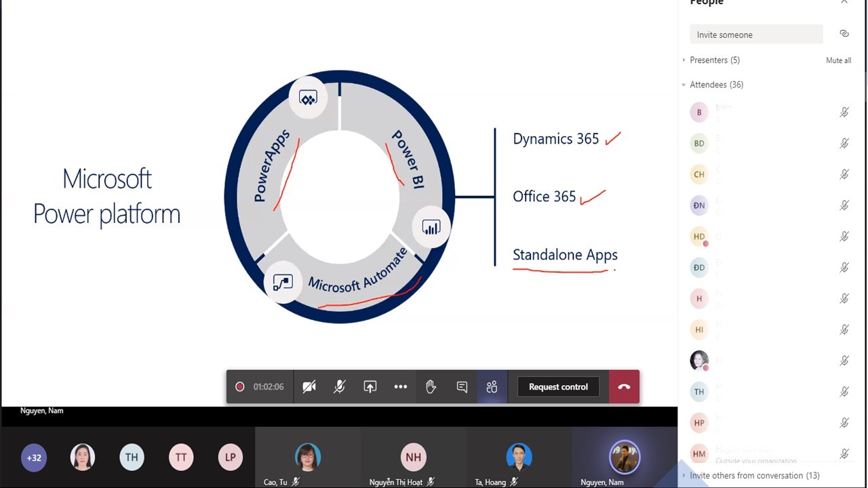Click muted mic icon for attendee HD

click(x=844, y=237)
